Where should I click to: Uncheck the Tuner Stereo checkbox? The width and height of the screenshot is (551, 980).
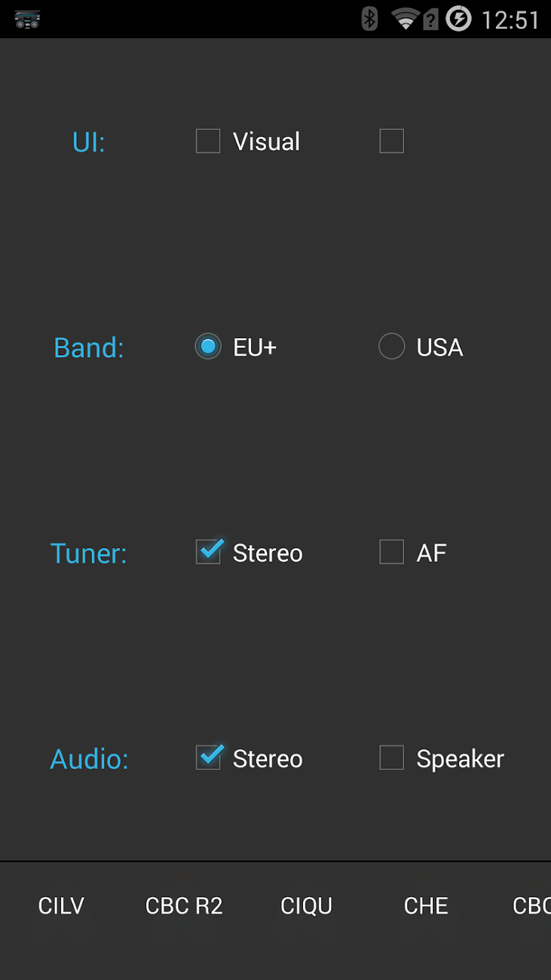pyautogui.click(x=209, y=552)
